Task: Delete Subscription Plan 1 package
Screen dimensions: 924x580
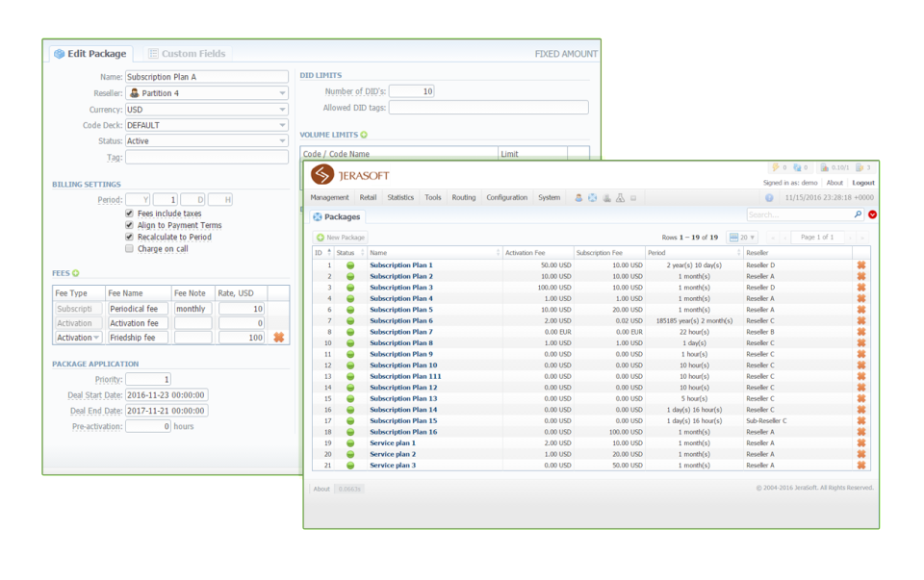Action: click(860, 265)
